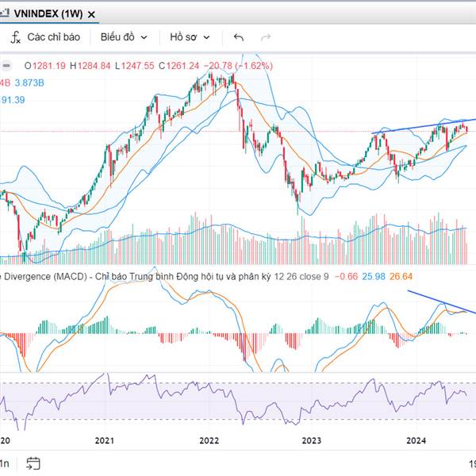Viewport: 476px width, 476px height.
Task: Click the open value O1281.19
Action: 45,66
